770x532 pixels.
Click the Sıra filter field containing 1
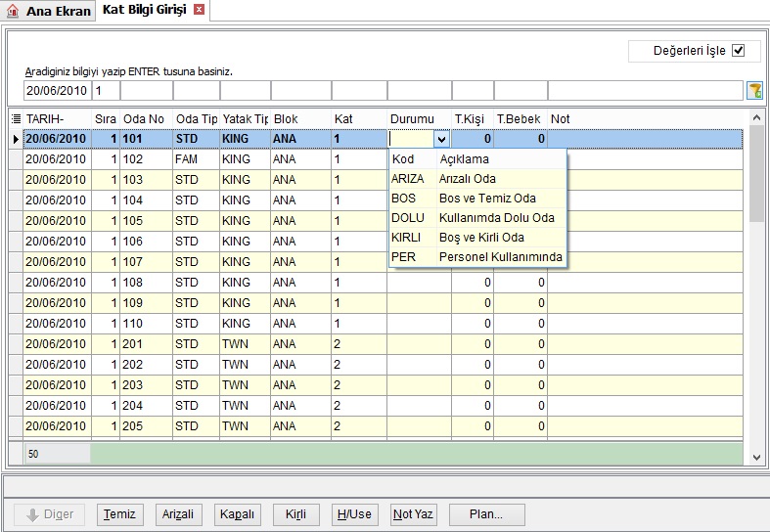coord(106,91)
